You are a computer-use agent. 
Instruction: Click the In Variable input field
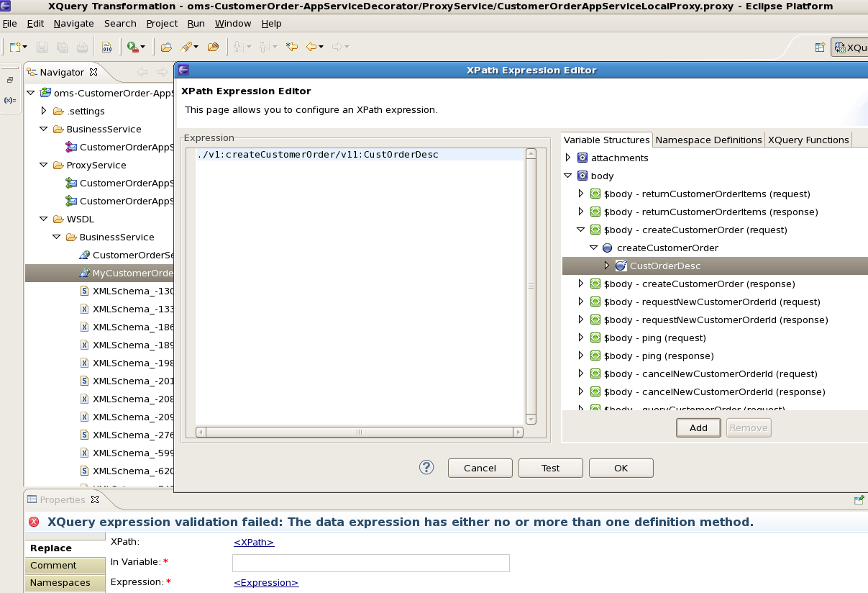pyautogui.click(x=371, y=563)
